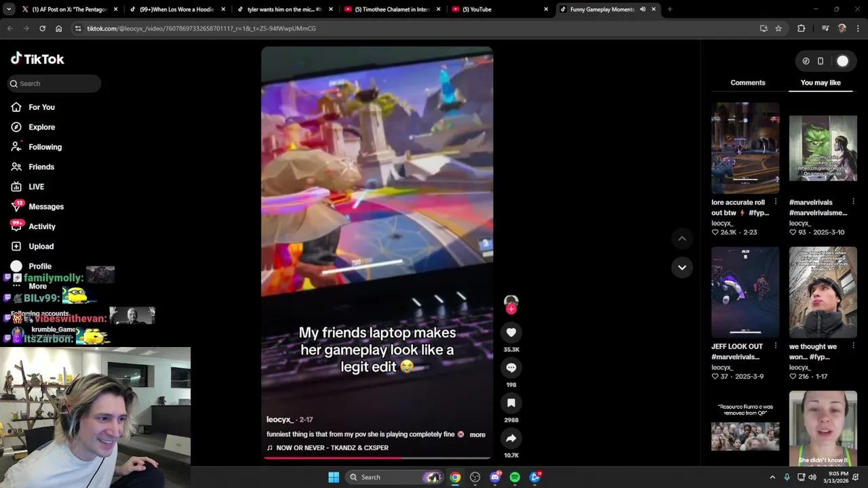The width and height of the screenshot is (868, 488).
Task: Seek on the video progress bar
Action: 377,457
